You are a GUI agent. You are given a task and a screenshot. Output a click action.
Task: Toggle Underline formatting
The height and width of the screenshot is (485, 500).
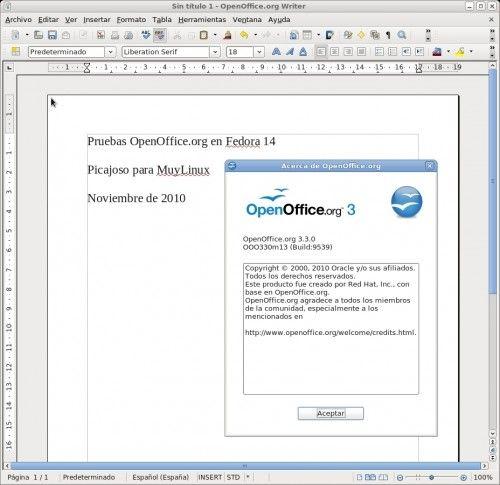[303, 52]
